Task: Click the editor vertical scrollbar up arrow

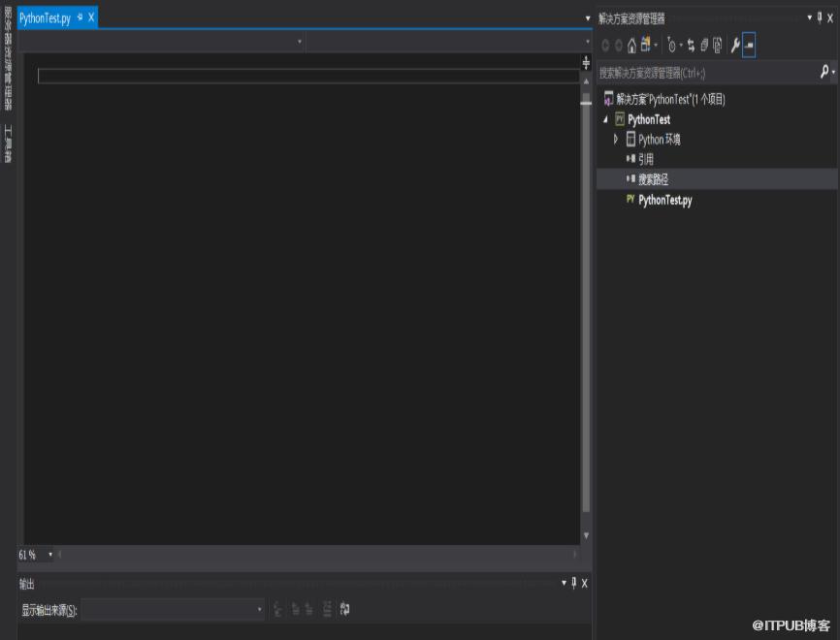Action: (x=586, y=81)
